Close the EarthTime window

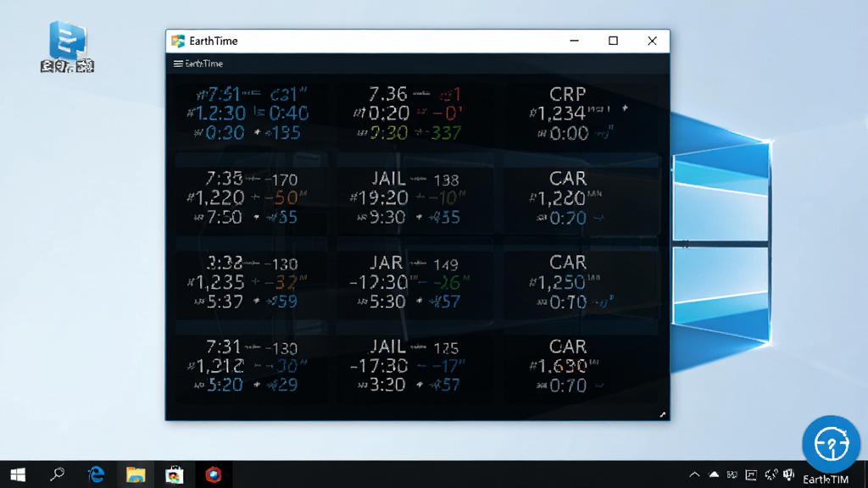pos(652,41)
